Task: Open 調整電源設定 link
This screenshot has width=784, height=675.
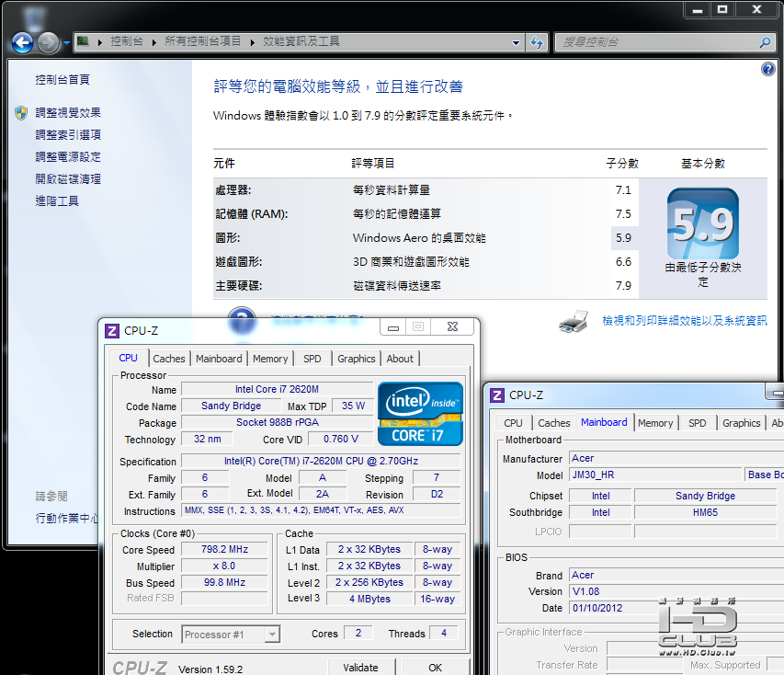Action: (x=68, y=156)
